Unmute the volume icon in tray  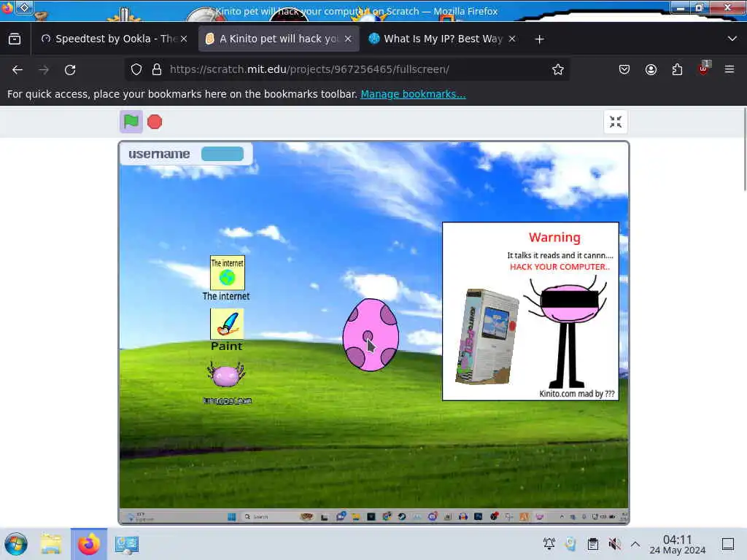point(614,544)
